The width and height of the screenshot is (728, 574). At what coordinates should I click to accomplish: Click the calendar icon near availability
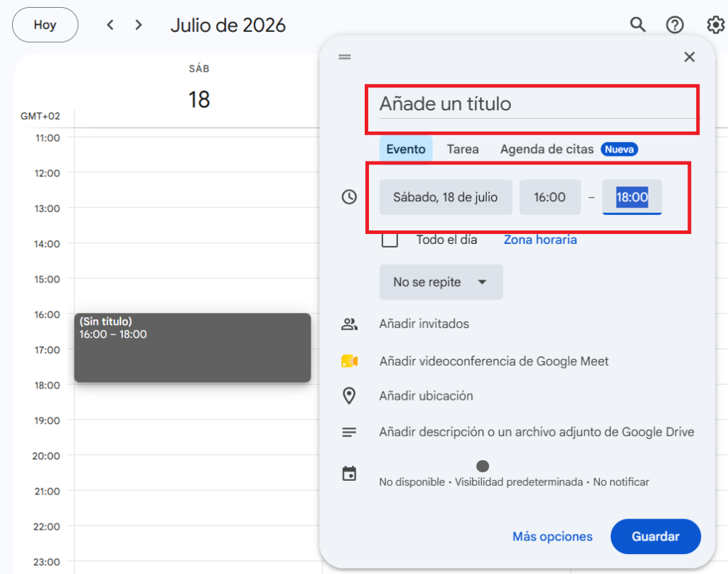349,474
